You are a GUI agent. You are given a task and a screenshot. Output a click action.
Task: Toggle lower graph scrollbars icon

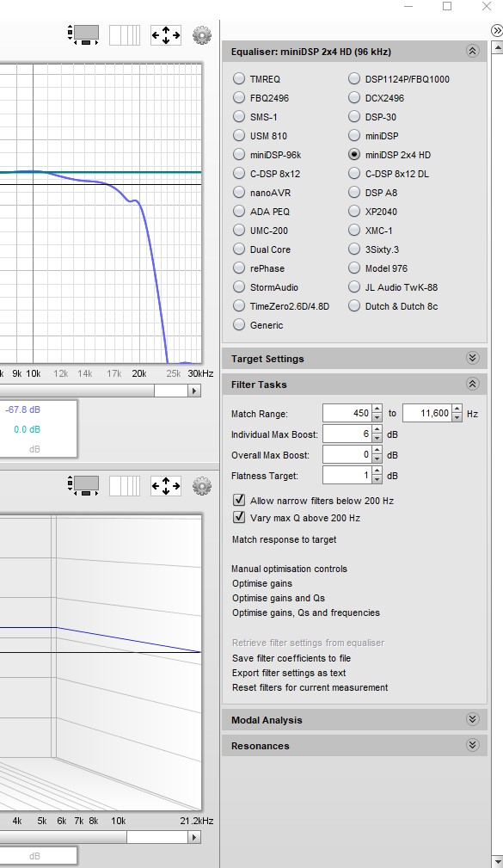pyautogui.click(x=83, y=486)
